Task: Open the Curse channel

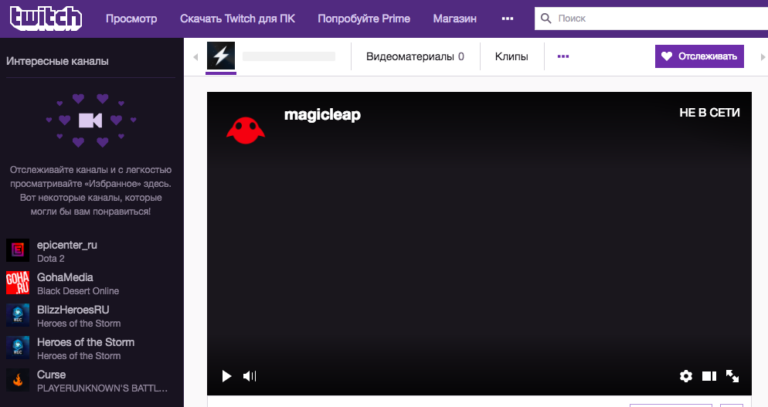Action: click(51, 375)
